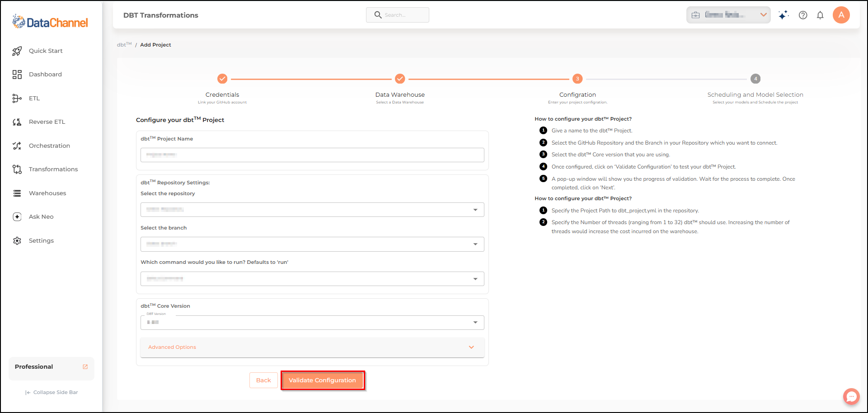The height and width of the screenshot is (413, 868).
Task: Click the Professional plan external link icon
Action: click(85, 367)
